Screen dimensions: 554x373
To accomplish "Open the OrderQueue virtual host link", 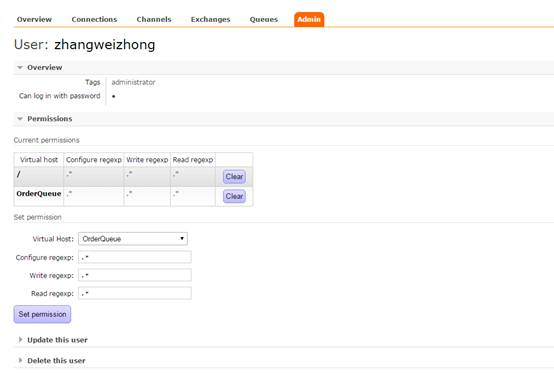I will [x=39, y=194].
